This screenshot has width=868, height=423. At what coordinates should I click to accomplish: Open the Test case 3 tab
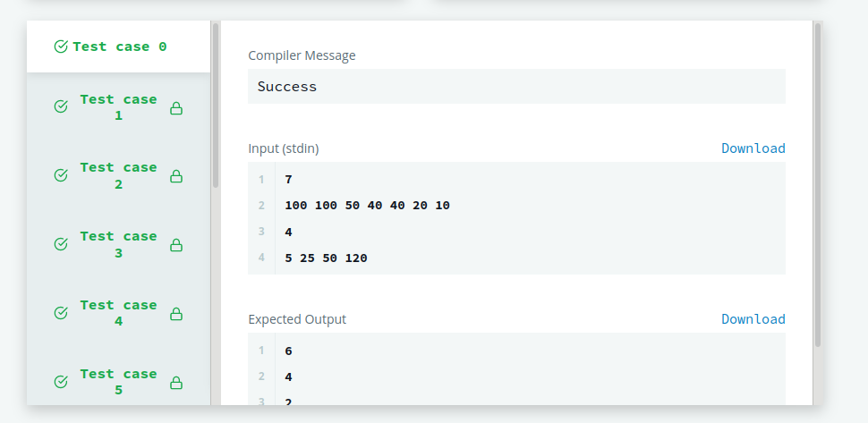coord(118,244)
